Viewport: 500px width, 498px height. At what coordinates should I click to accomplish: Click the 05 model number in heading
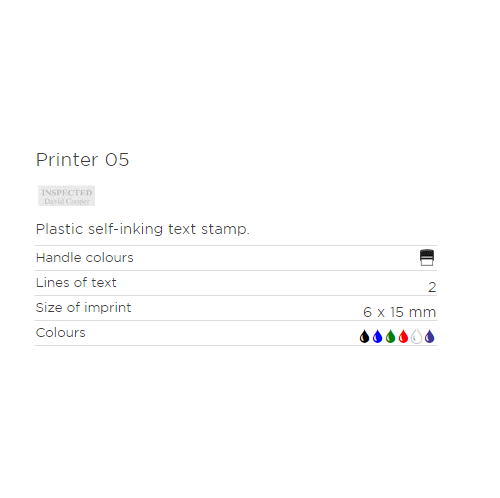(x=117, y=160)
